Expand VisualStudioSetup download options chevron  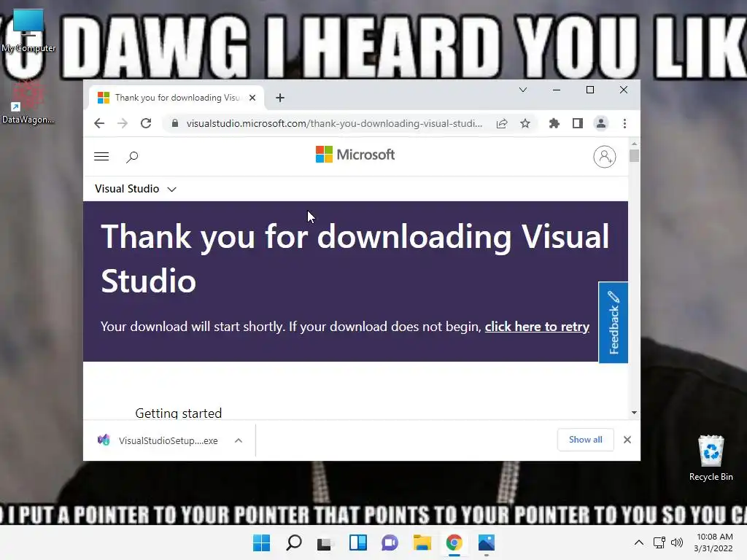point(239,440)
